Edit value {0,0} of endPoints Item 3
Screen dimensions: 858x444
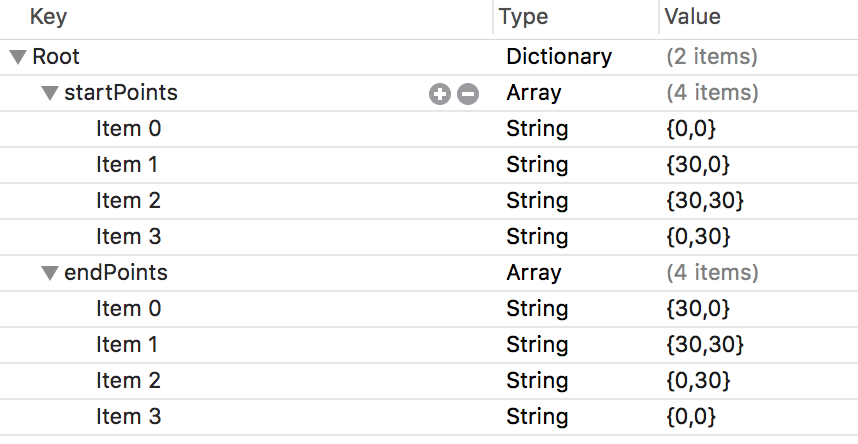coord(690,416)
